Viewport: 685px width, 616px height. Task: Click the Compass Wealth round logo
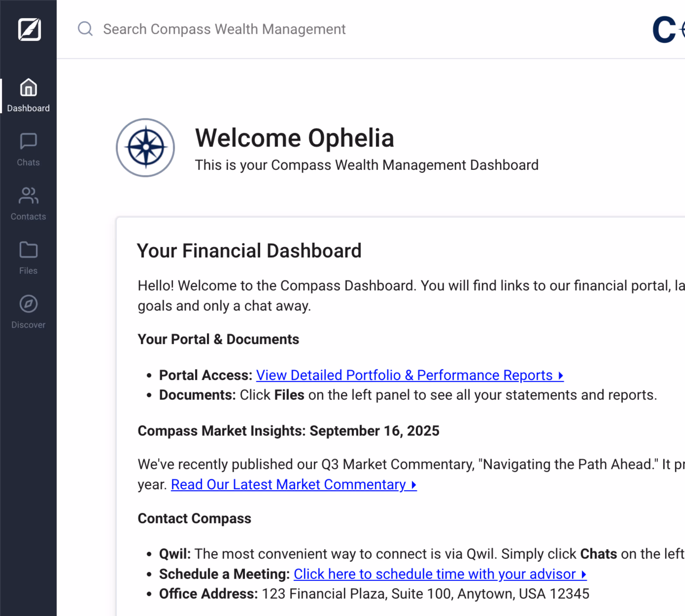click(145, 148)
